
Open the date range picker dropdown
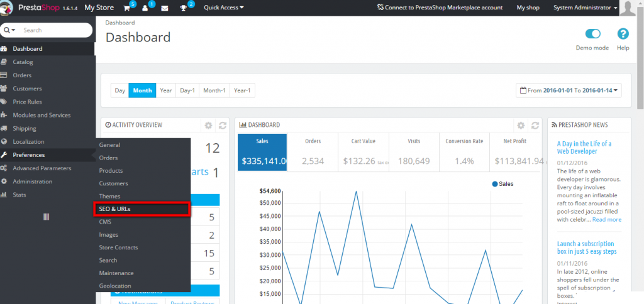tap(569, 90)
